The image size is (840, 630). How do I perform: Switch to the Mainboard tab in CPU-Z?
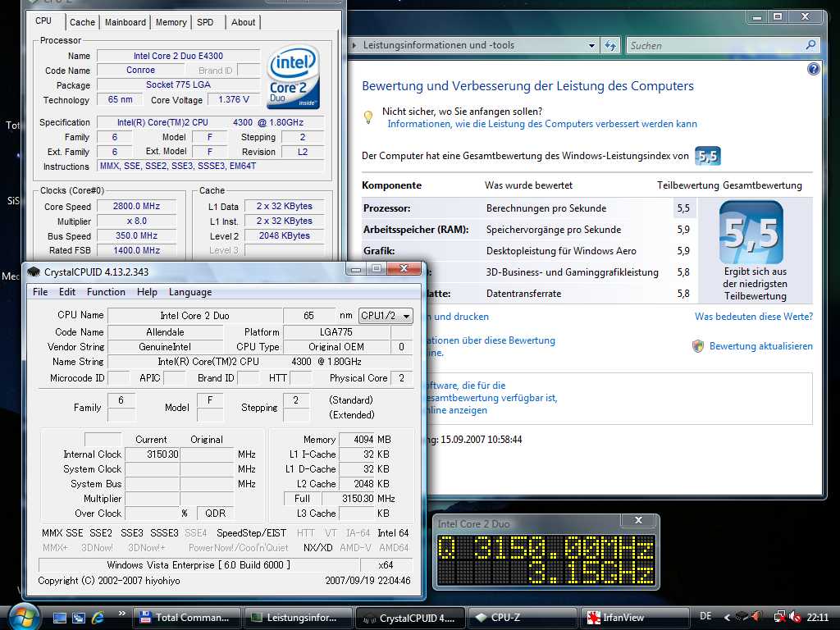coord(126,22)
